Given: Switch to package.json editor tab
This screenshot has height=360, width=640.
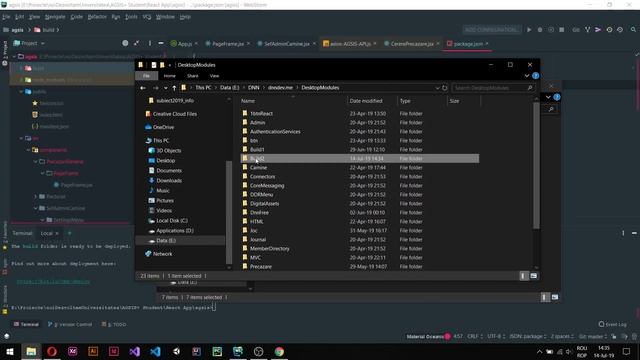Looking at the screenshot, I should pos(468,44).
